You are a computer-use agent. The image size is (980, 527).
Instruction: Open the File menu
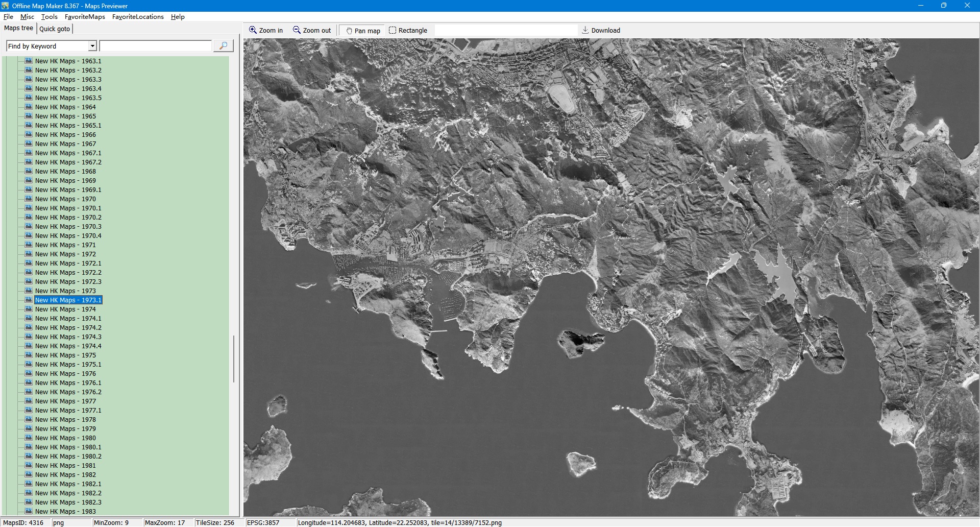point(8,16)
